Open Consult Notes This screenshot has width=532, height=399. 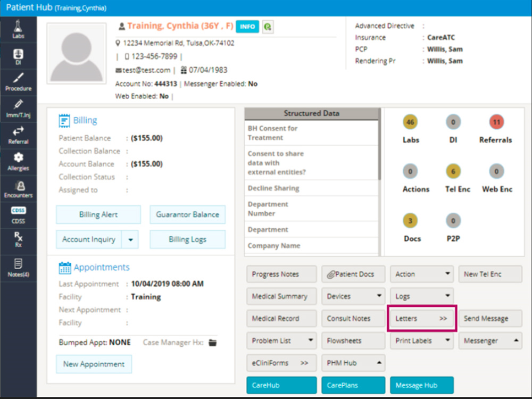click(x=353, y=319)
